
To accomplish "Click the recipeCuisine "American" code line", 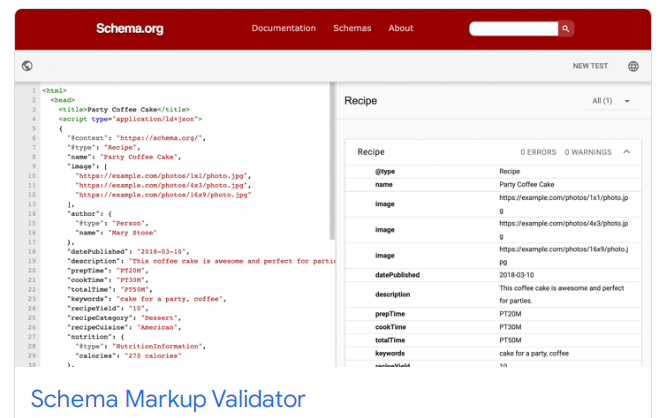I will (x=124, y=327).
